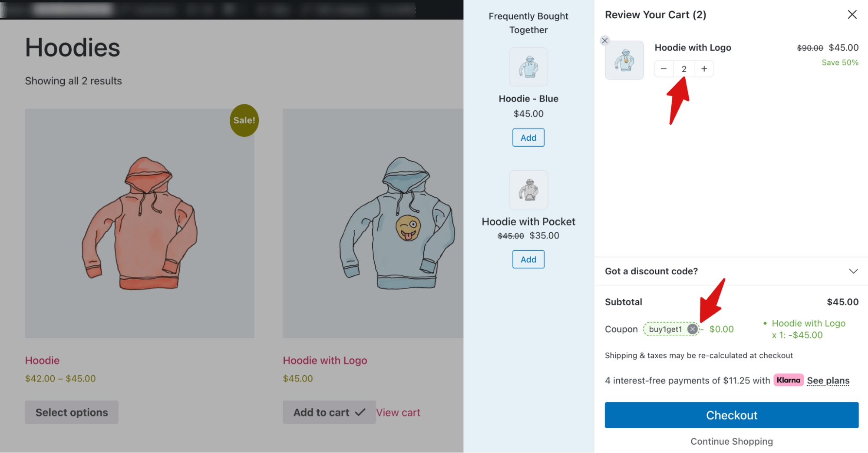Click the plus icon to increase quantity
This screenshot has width=868, height=453.
tap(704, 69)
